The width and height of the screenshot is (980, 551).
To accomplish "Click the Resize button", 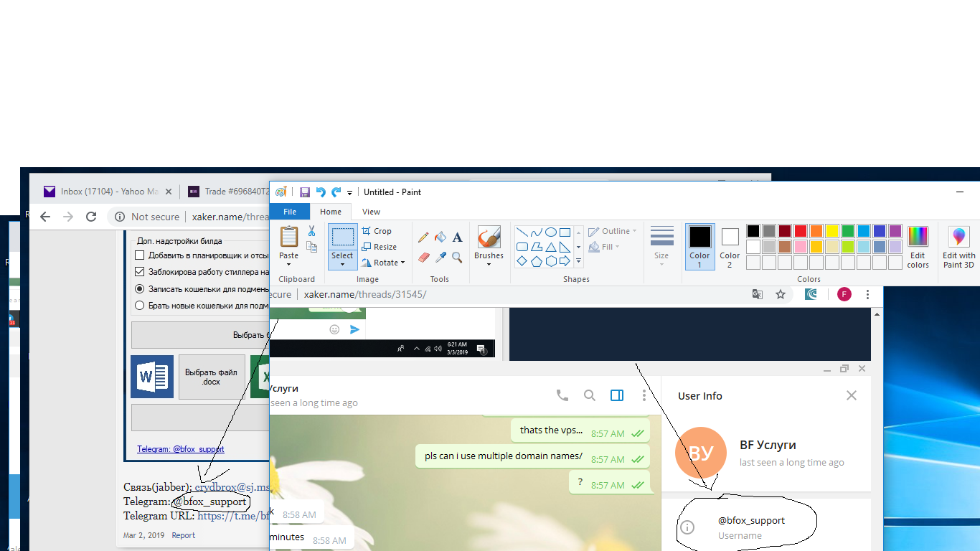I will pos(379,247).
